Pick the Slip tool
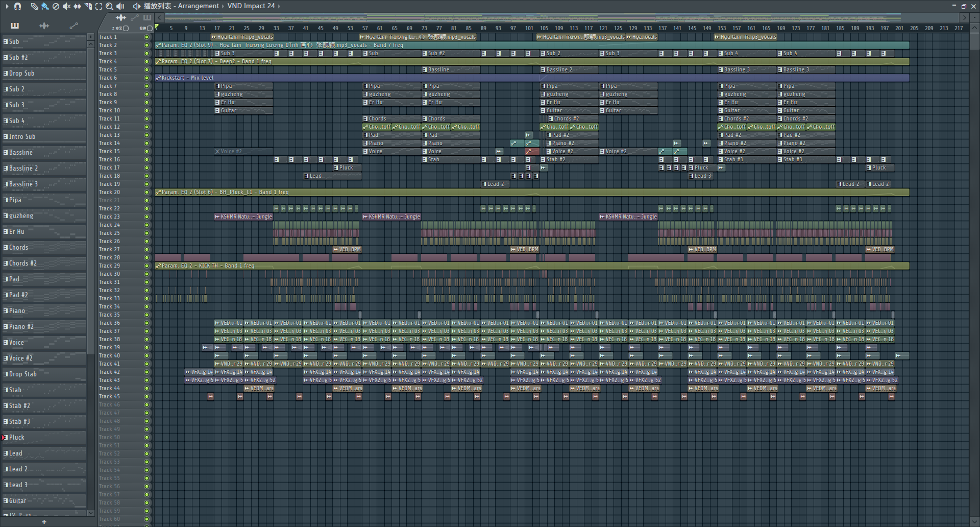 click(77, 6)
